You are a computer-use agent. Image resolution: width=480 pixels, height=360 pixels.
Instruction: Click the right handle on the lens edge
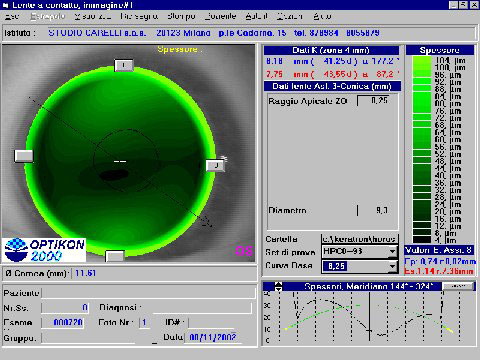click(215, 165)
